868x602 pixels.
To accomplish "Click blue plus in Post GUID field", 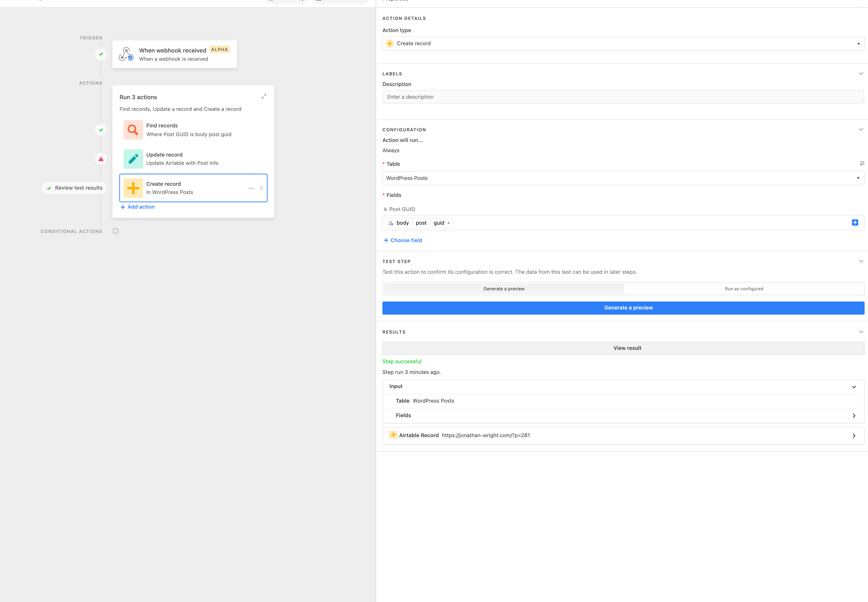I will pyautogui.click(x=855, y=222).
